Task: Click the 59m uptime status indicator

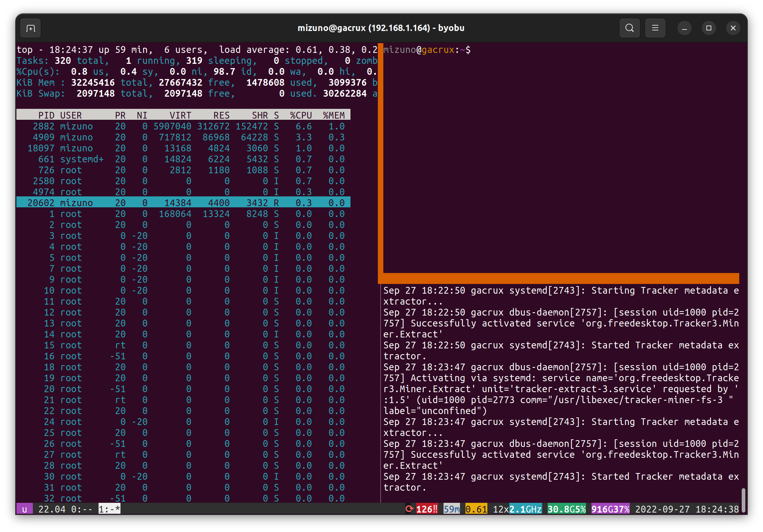Action: pos(451,509)
